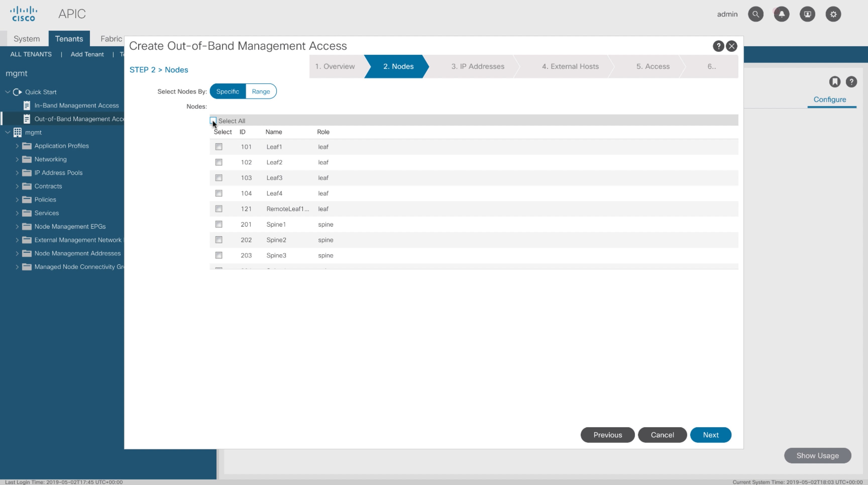Click the mgmt tenant grid icon
The height and width of the screenshot is (485, 868).
(x=18, y=132)
